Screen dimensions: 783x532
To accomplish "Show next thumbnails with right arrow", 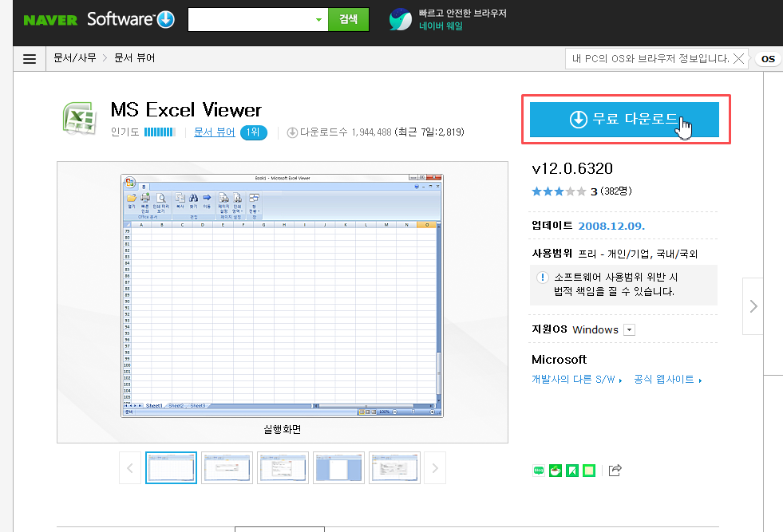I will point(435,468).
